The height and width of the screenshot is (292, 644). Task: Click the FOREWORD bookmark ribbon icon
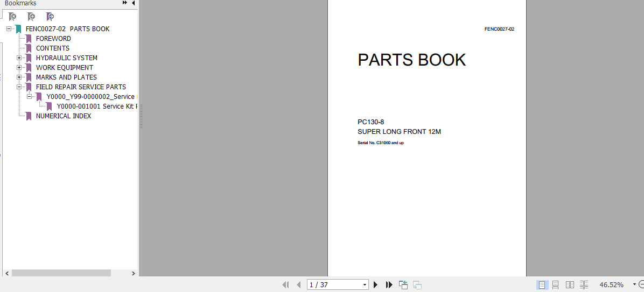(29, 39)
